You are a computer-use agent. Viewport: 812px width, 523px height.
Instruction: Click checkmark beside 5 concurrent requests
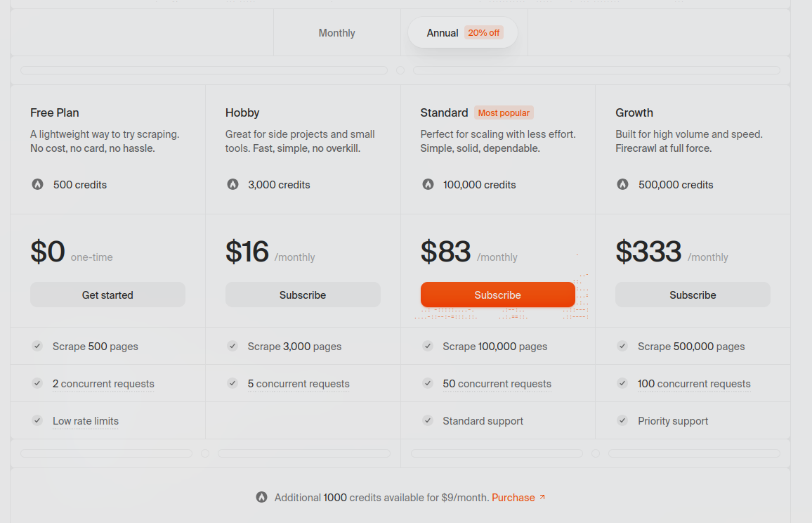(x=233, y=383)
